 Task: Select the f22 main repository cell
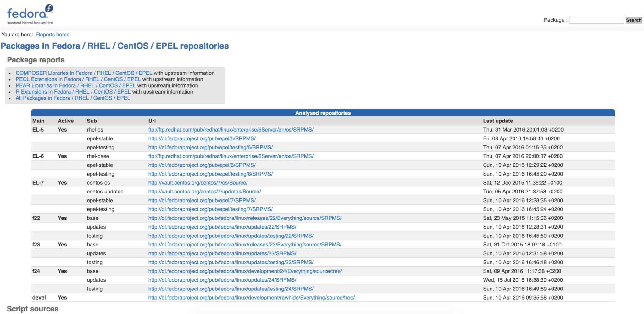pos(36,218)
